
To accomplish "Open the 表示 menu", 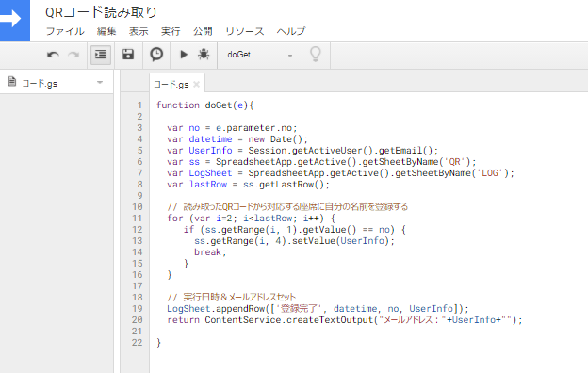I will [x=139, y=31].
